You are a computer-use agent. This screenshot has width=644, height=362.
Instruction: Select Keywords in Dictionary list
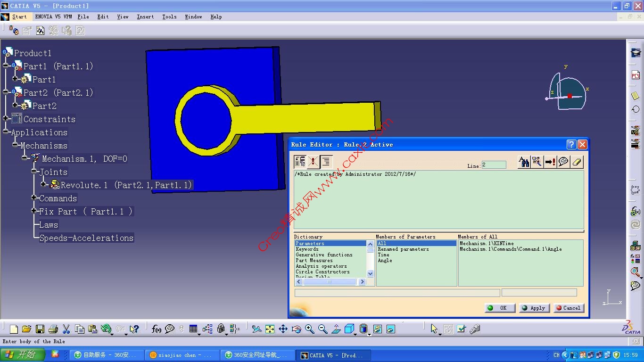pos(307,249)
